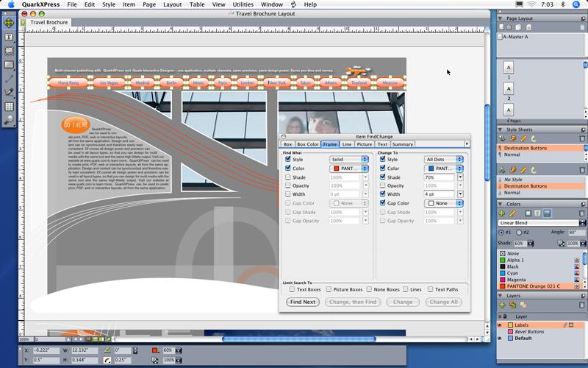Select blend color radio #2
This screenshot has height=368, width=588.
[x=519, y=233]
